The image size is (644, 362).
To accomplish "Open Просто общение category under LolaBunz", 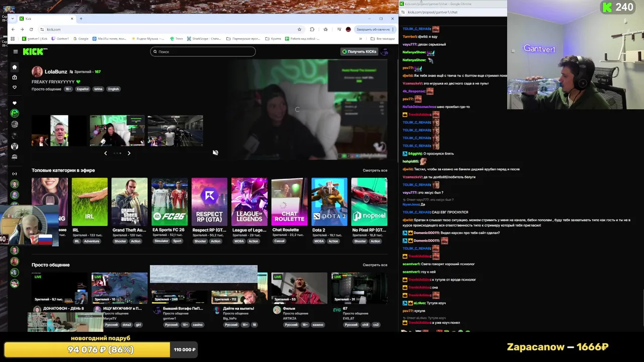I will click(46, 89).
